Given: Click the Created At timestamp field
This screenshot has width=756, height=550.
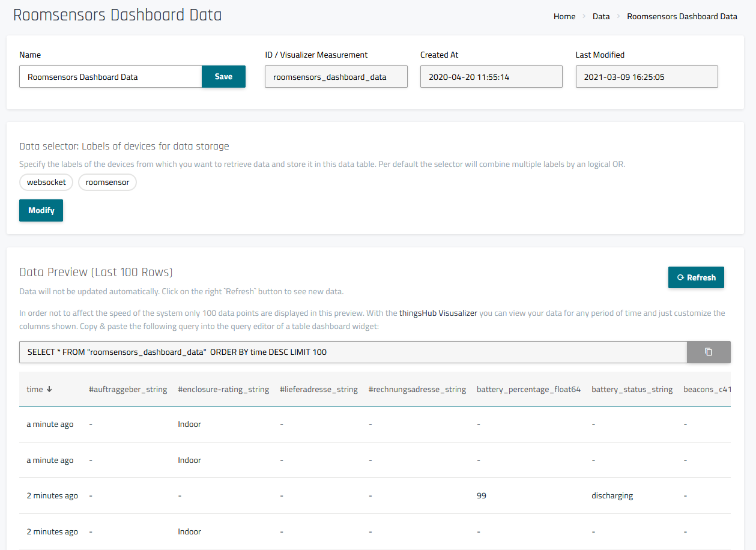Looking at the screenshot, I should coord(491,77).
